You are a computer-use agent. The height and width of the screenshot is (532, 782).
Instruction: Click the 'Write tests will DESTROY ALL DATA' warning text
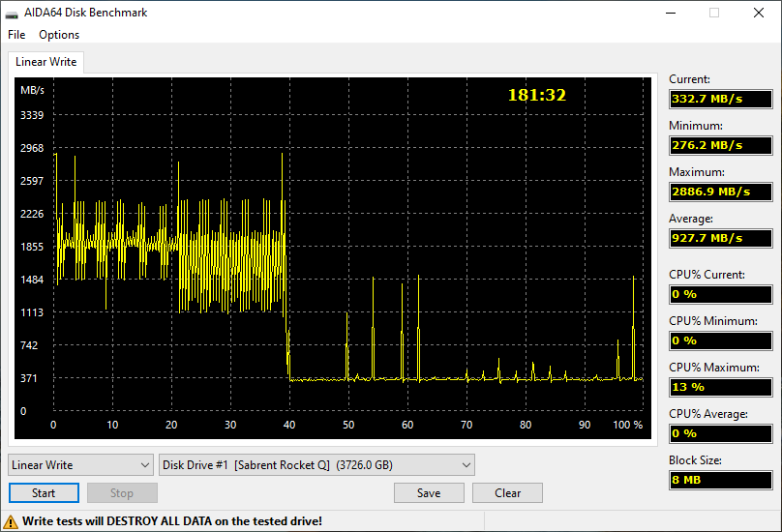click(x=172, y=521)
